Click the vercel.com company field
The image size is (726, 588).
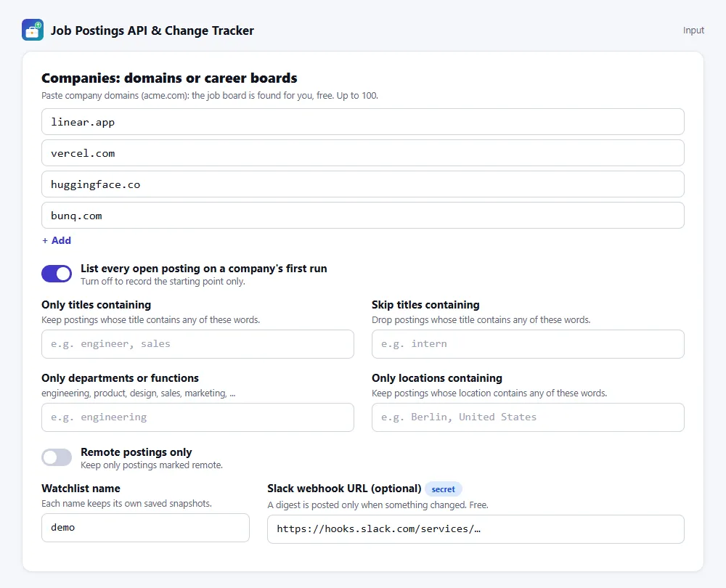click(x=362, y=152)
